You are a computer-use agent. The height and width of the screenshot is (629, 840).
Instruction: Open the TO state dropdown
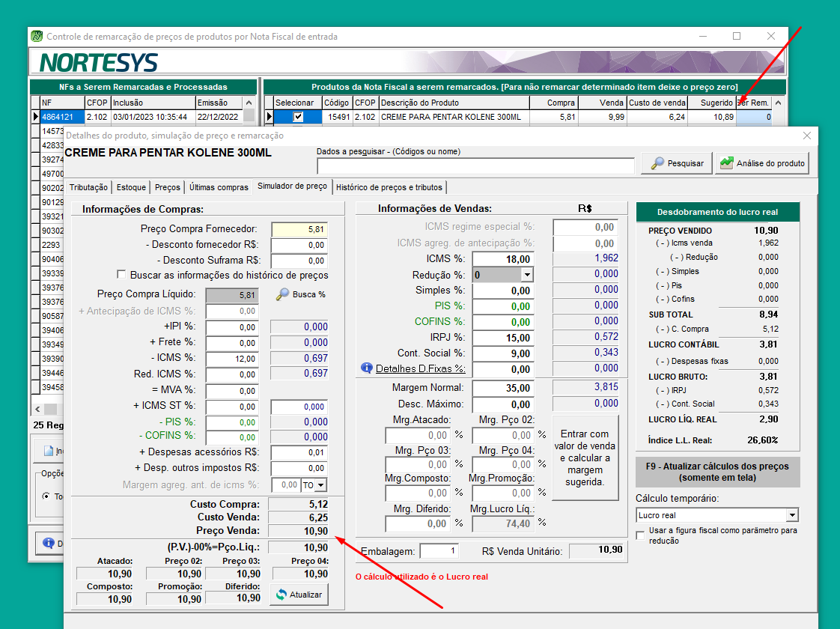[320, 485]
